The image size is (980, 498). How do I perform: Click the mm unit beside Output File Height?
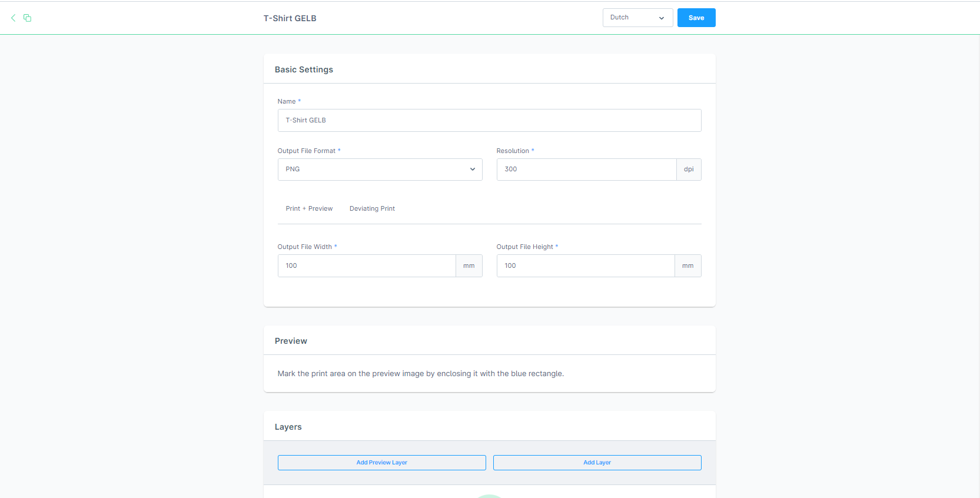coord(687,265)
